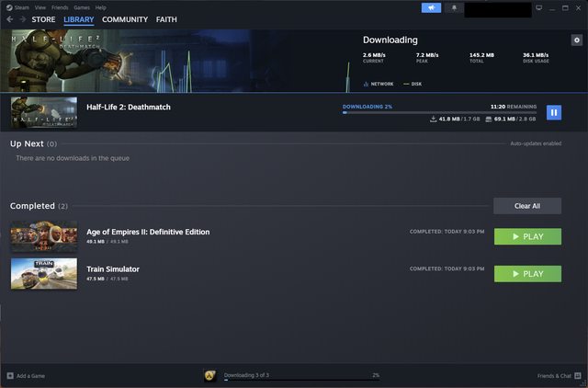Click the Age of Empires II thumbnail
The image size is (588, 388).
44,236
